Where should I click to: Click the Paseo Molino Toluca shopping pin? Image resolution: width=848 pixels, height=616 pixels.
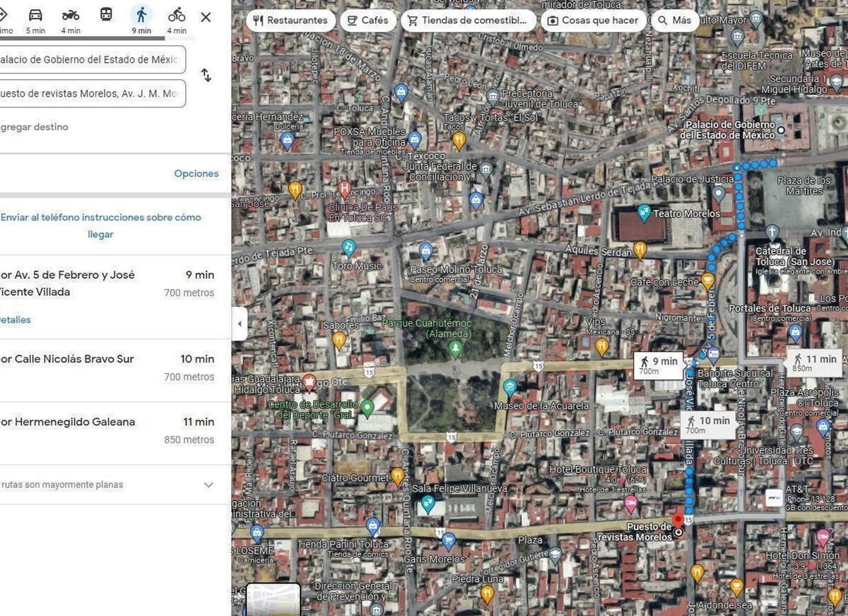click(x=425, y=251)
